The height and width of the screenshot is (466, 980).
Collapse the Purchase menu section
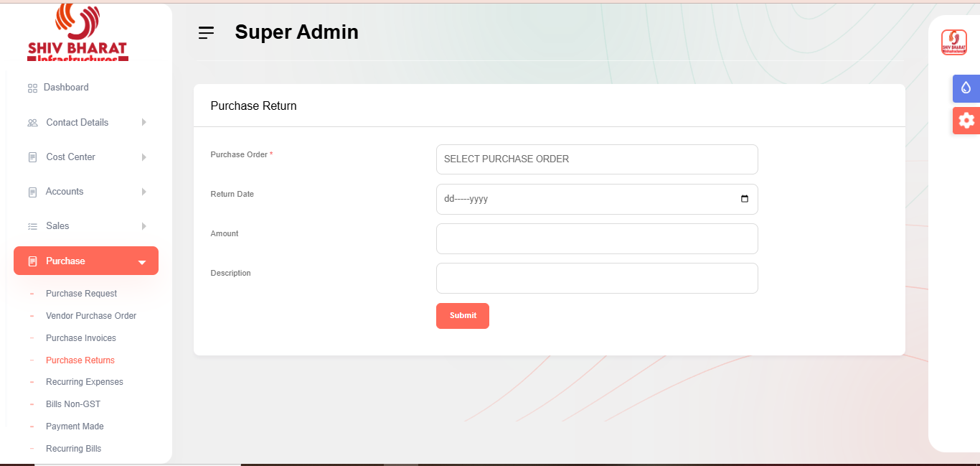(141, 262)
